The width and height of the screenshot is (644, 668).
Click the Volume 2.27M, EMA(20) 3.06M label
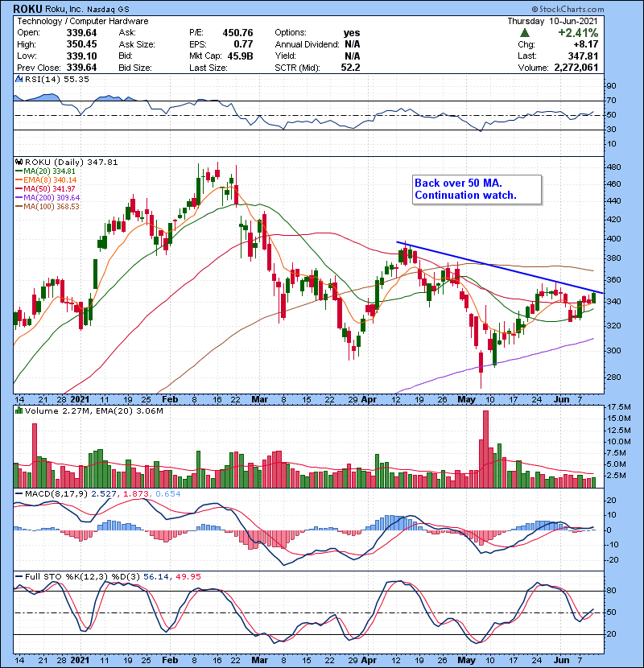click(x=93, y=410)
